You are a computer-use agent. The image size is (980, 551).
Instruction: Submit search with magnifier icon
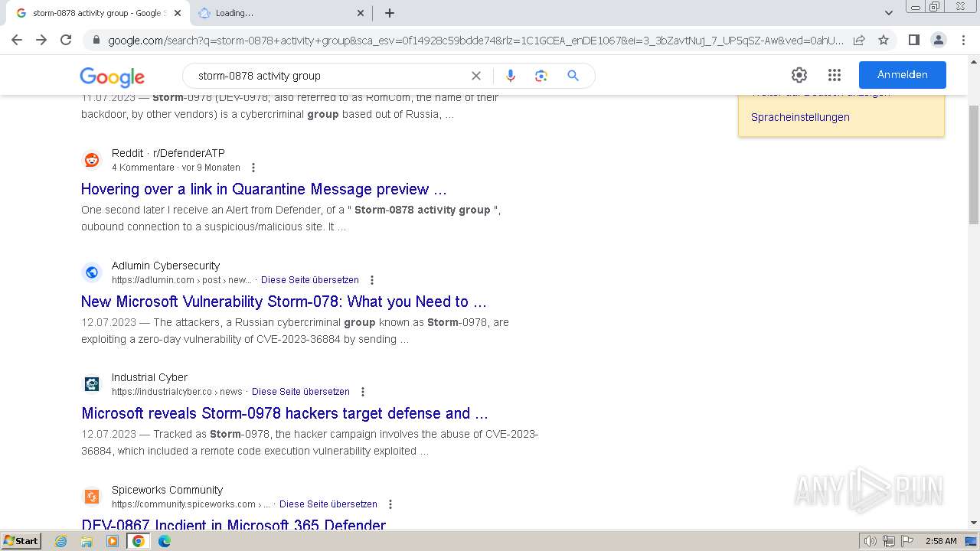573,76
